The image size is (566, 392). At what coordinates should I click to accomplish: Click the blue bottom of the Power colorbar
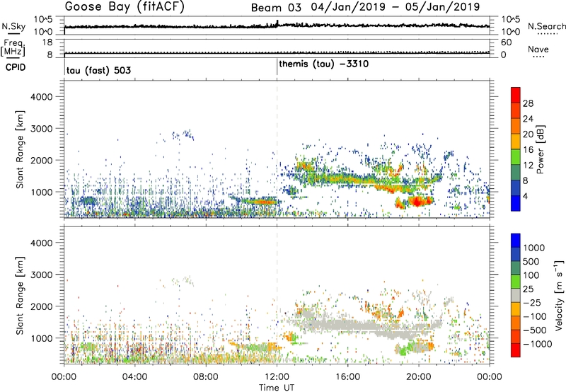[x=516, y=203]
